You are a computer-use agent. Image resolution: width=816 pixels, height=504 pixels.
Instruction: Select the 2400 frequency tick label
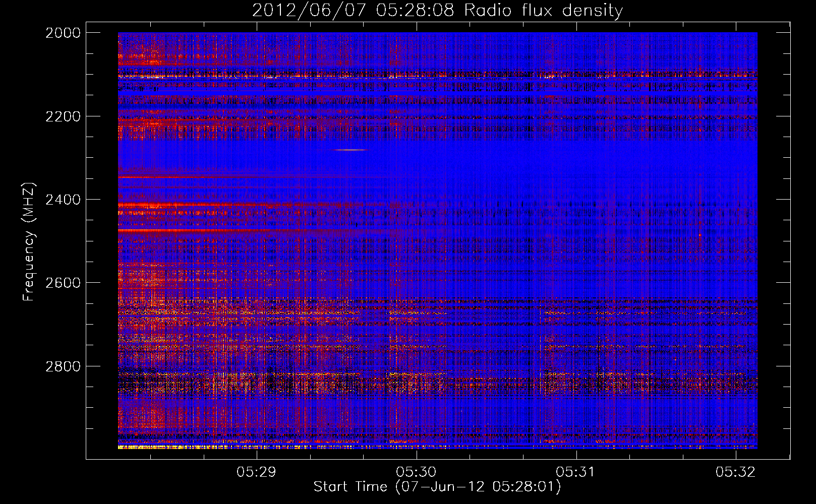(x=63, y=200)
